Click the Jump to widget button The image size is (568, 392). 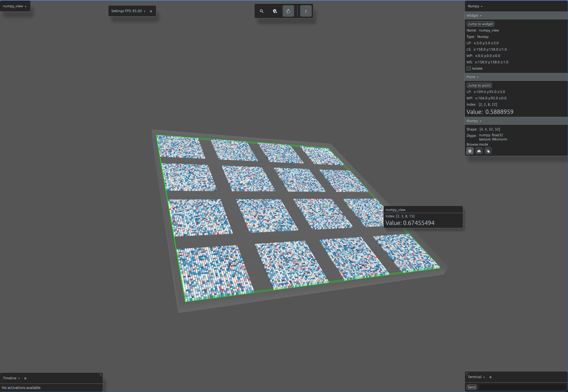coord(481,24)
